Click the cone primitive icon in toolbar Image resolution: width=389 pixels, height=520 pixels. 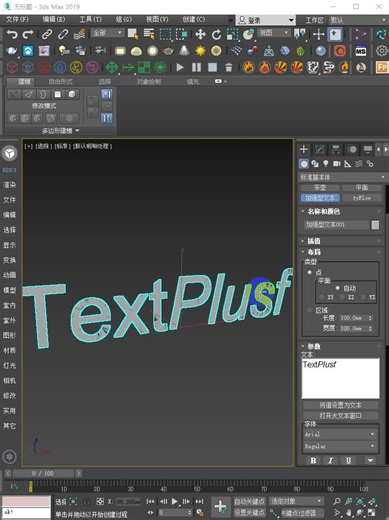(x=184, y=51)
